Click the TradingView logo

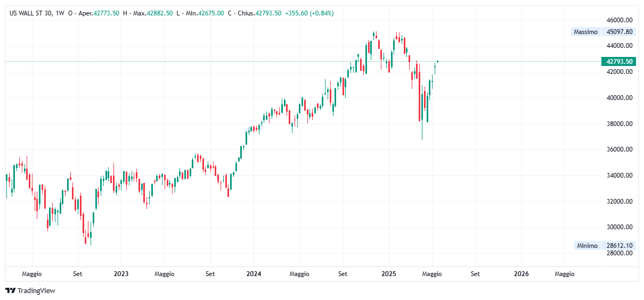click(x=30, y=290)
